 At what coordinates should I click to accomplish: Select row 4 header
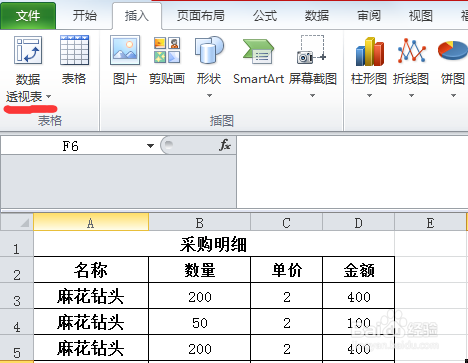(17, 322)
